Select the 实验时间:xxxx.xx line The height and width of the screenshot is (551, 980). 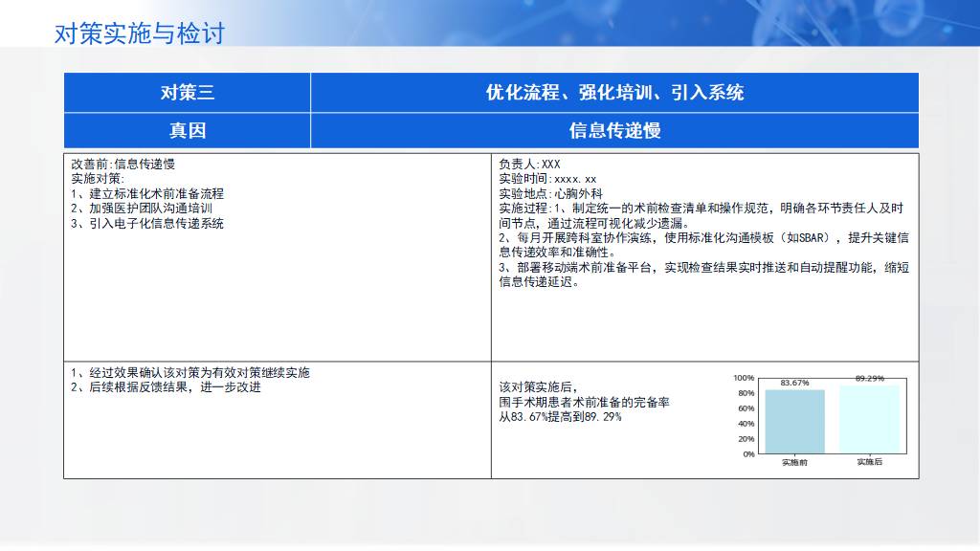547,179
